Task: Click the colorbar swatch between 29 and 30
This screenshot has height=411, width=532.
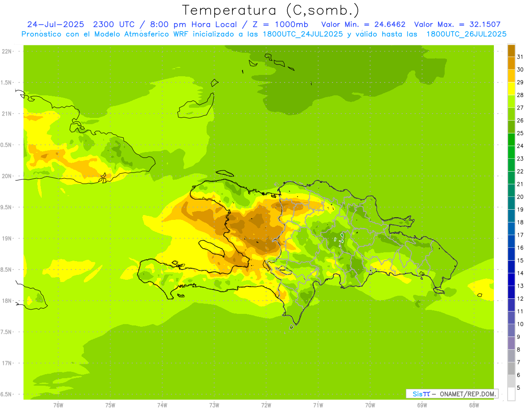Action: [511, 76]
